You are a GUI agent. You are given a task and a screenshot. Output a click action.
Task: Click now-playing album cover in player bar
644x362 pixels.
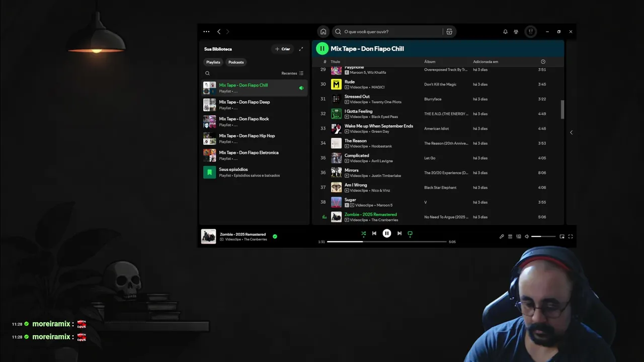208,236
